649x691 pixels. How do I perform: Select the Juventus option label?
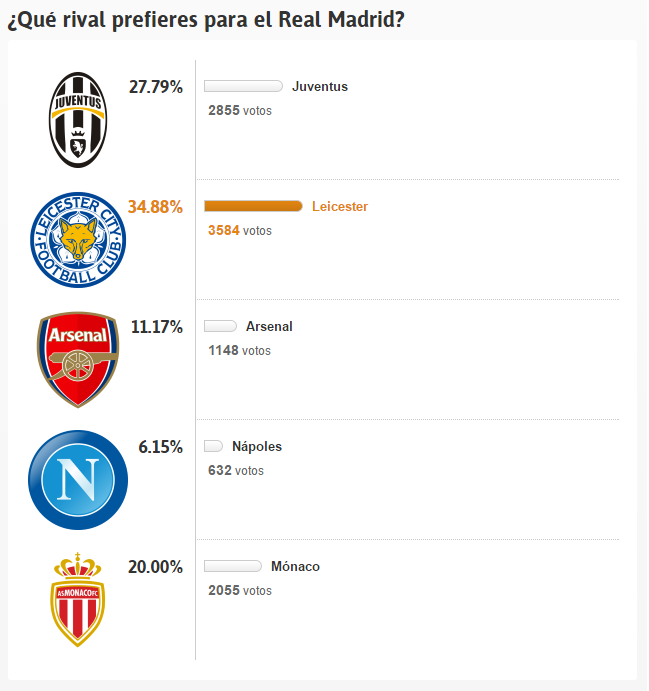pos(319,87)
